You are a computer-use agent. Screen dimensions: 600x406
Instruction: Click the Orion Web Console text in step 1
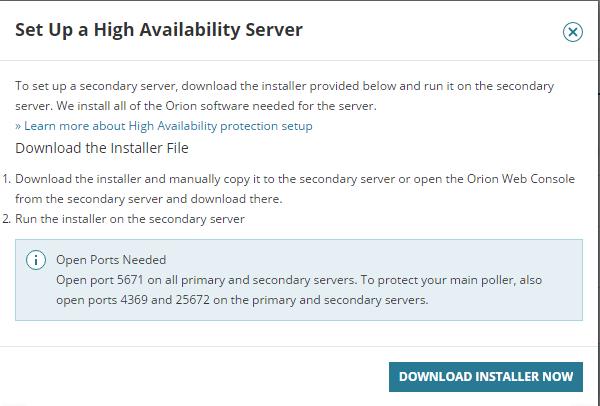(x=519, y=179)
